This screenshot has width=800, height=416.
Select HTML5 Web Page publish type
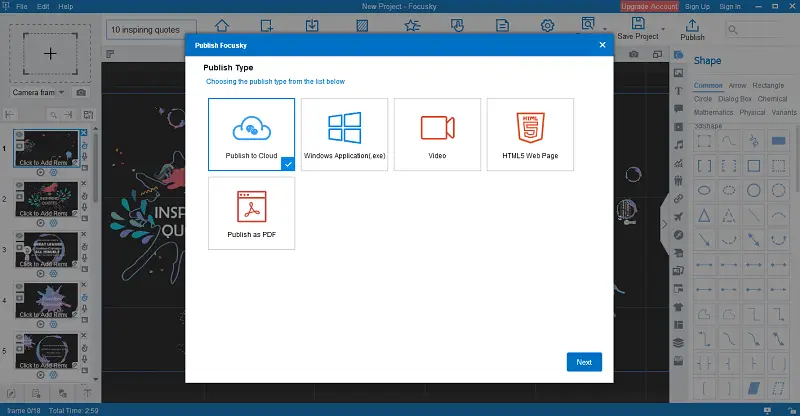[x=530, y=134]
